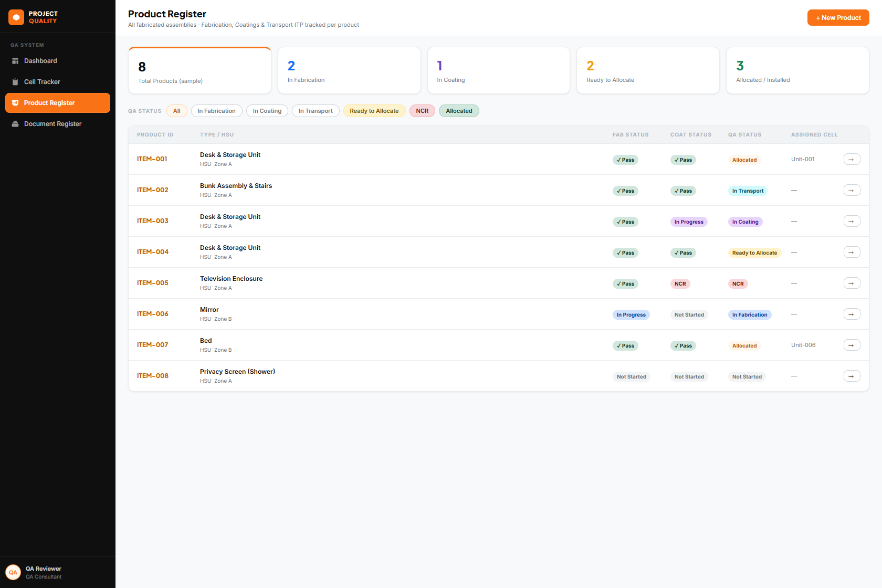The width and height of the screenshot is (882, 588).
Task: Go to Dashboard page
Action: 58,61
